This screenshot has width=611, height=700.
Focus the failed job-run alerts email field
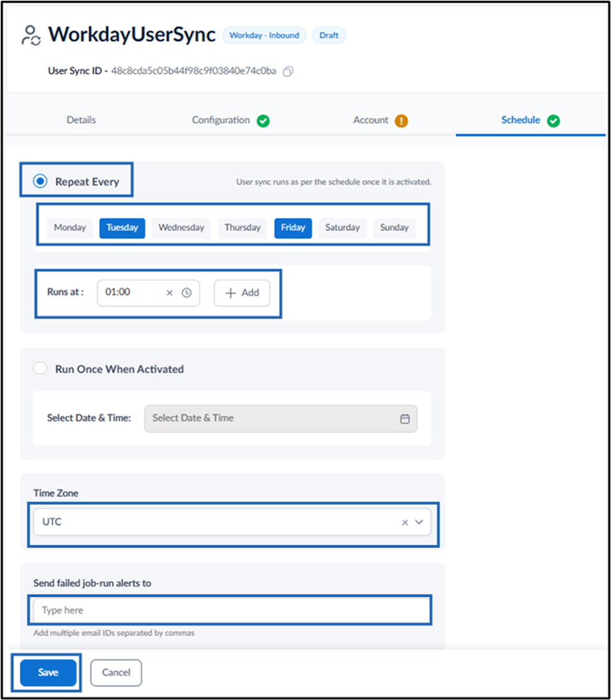tap(232, 610)
